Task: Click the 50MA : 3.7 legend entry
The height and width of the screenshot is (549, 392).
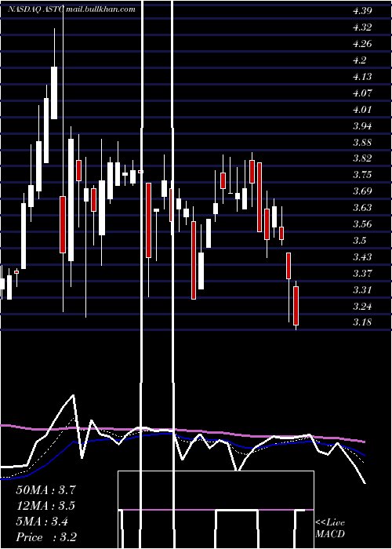Action: pyautogui.click(x=45, y=490)
